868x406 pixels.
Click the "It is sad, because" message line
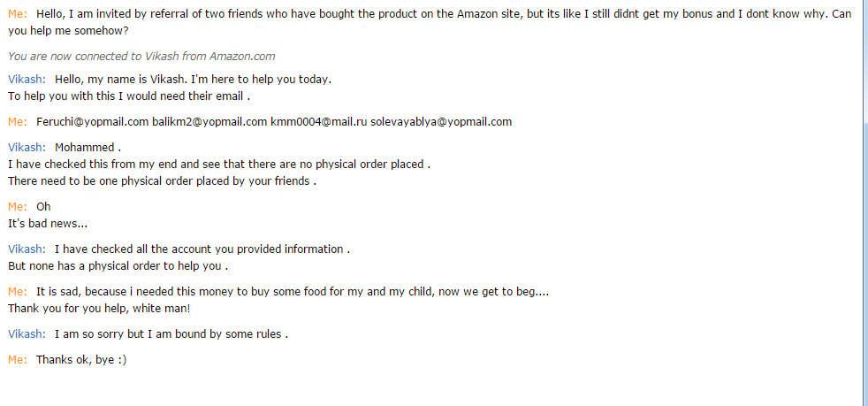pos(292,291)
